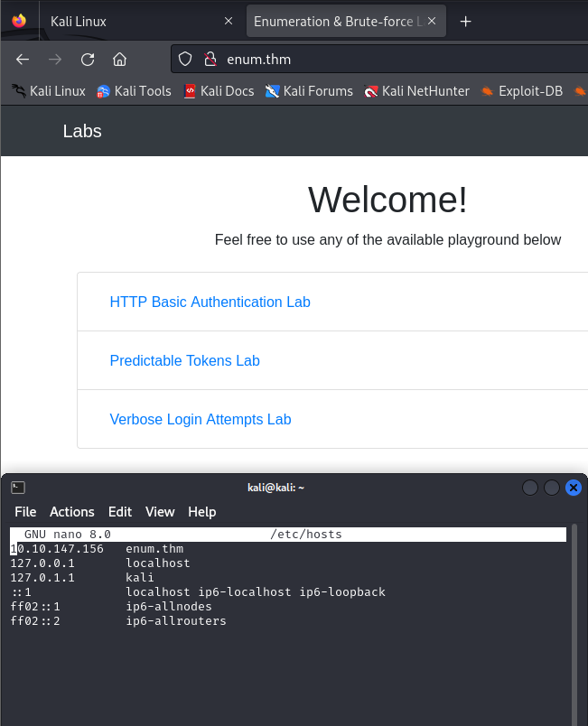Open a new browser tab with the plus button
The width and height of the screenshot is (588, 726).
coord(465,21)
